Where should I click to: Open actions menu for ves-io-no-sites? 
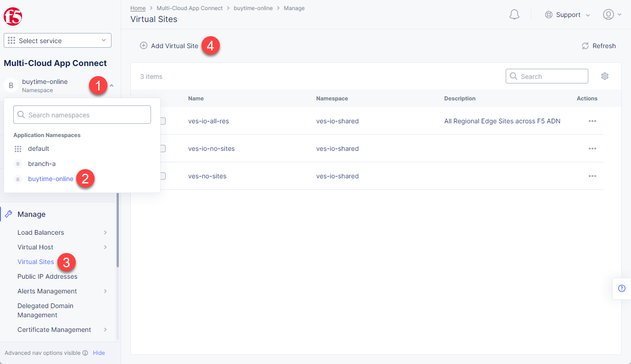[592, 149]
